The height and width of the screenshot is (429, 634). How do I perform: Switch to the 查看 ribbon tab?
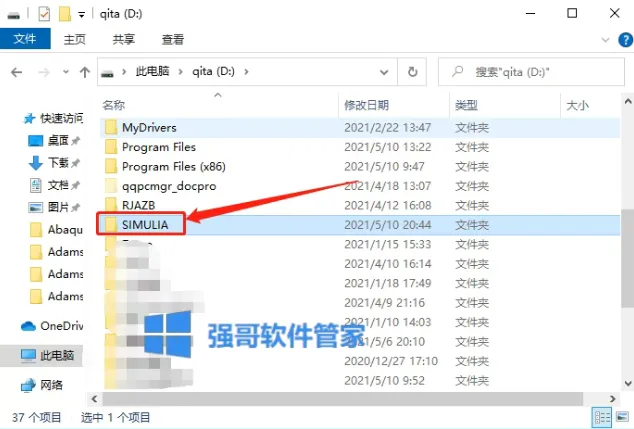tap(173, 39)
